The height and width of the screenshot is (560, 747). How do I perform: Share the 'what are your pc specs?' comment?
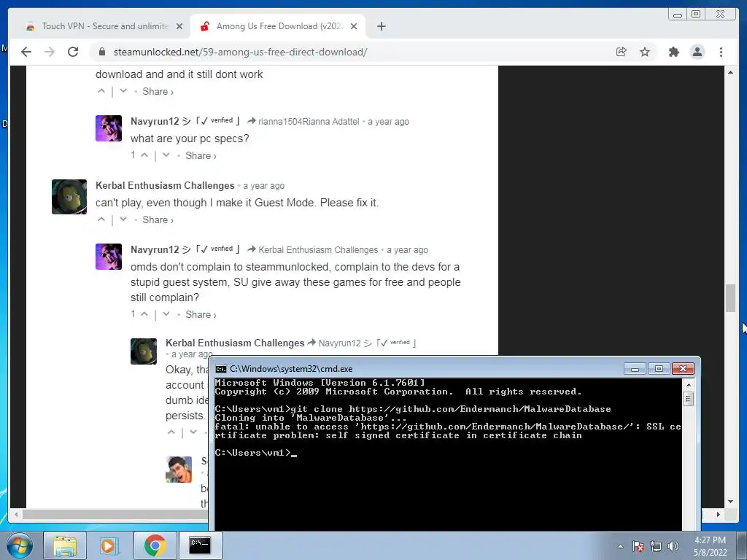[x=201, y=156]
